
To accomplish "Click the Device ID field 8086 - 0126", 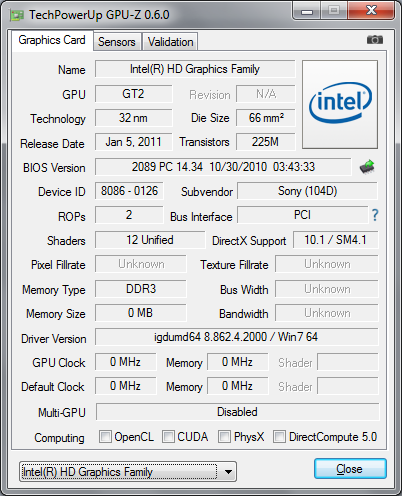I will coord(129,191).
